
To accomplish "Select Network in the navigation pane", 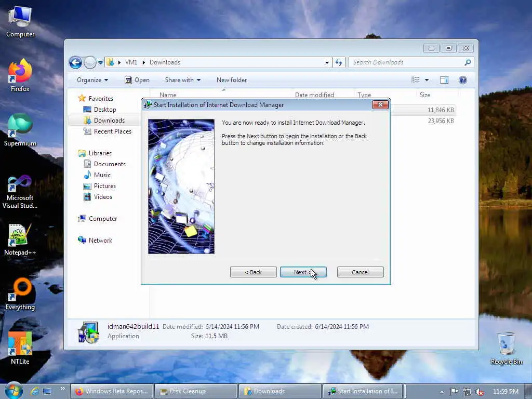I will pyautogui.click(x=100, y=241).
